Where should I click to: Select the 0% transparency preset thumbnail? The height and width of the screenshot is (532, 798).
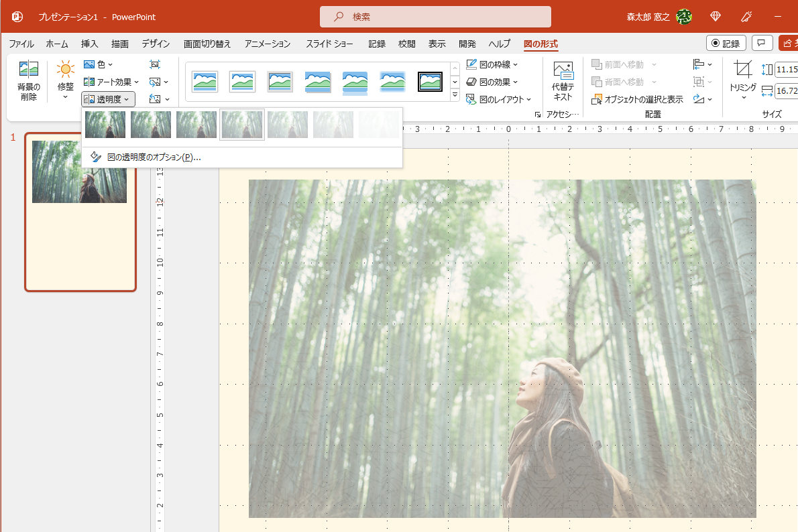[x=105, y=125]
